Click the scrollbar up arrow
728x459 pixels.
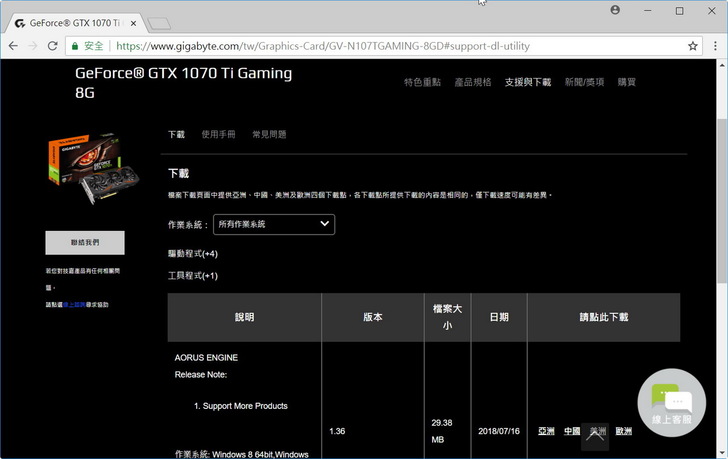tap(722, 65)
